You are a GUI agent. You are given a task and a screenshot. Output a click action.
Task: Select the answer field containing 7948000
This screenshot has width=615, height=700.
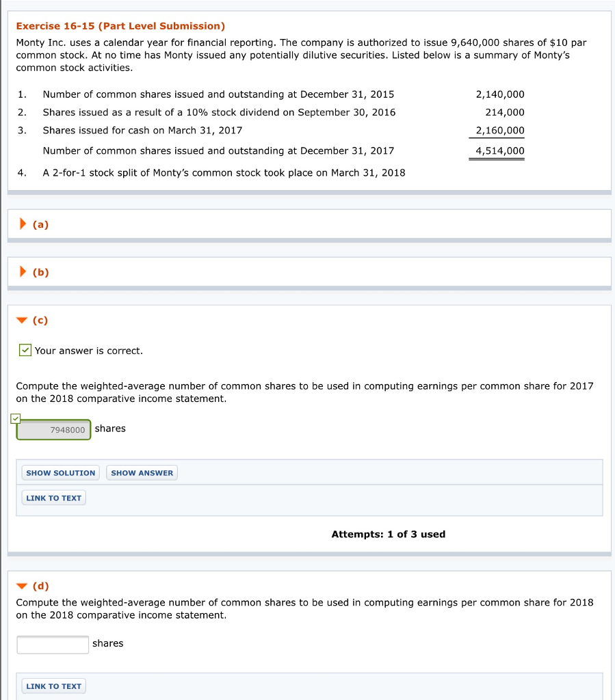point(53,430)
